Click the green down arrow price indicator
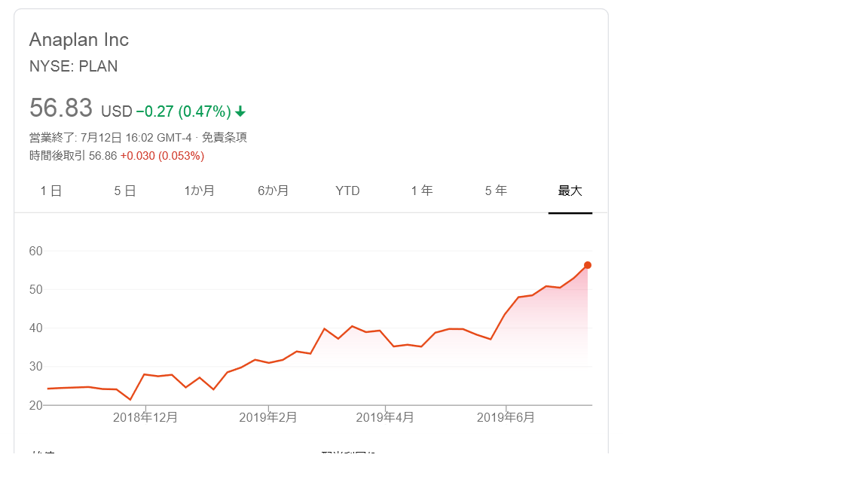The image size is (868, 488). click(x=240, y=111)
